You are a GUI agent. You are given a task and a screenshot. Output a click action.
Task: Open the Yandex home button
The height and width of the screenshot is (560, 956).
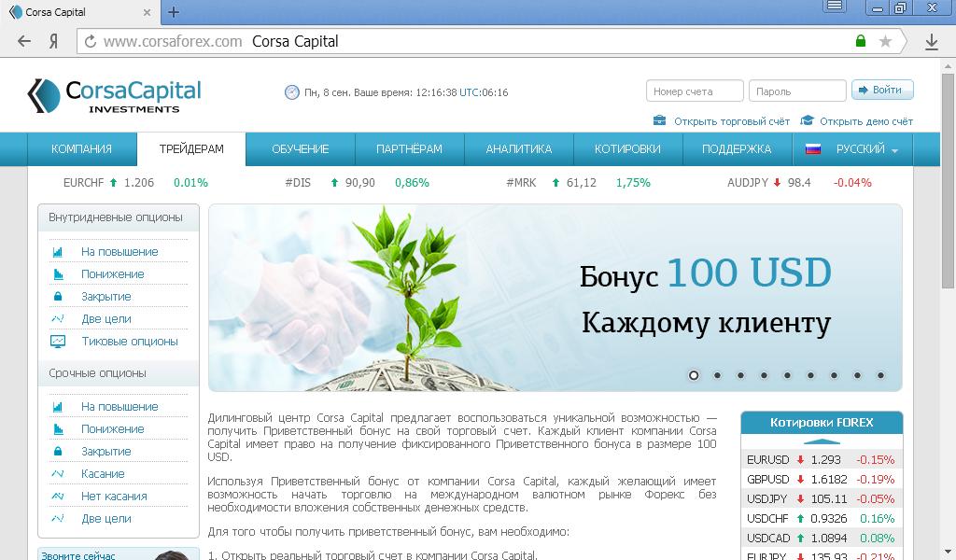click(53, 41)
